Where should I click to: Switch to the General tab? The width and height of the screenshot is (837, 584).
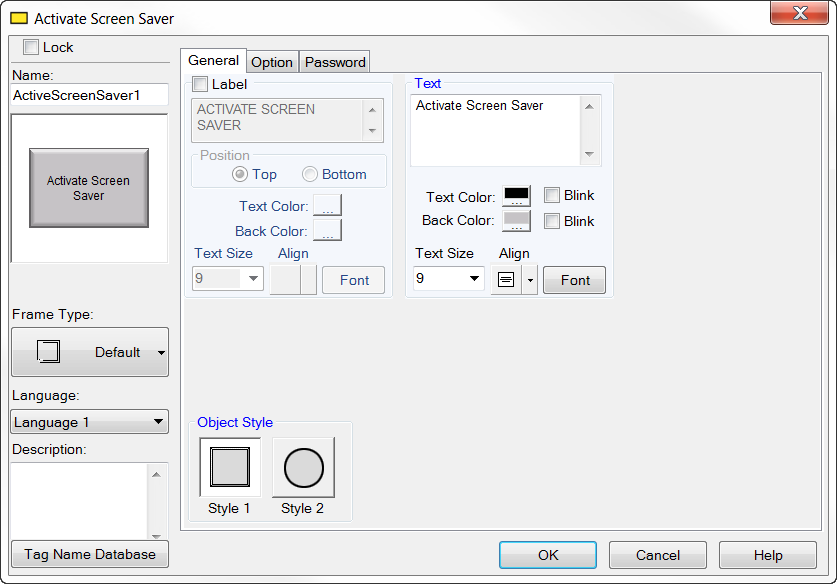point(214,60)
